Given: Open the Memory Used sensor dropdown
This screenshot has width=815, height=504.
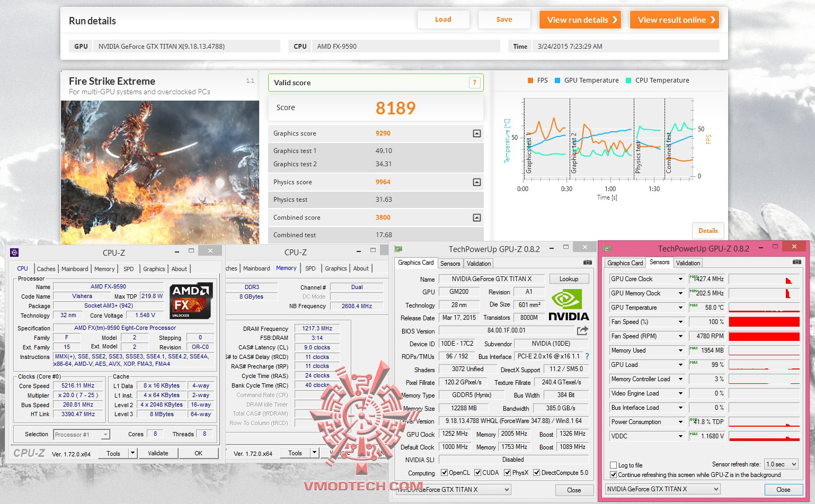Looking at the screenshot, I should [680, 350].
